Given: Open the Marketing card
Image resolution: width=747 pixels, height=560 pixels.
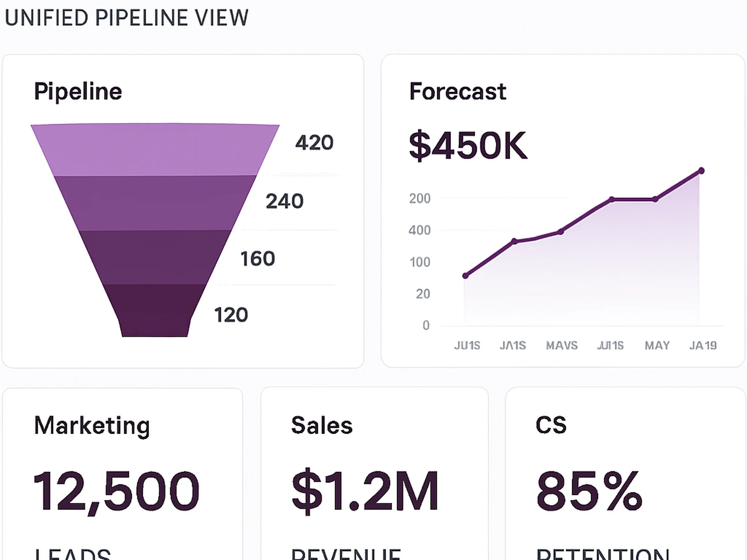Looking at the screenshot, I should tap(92, 425).
